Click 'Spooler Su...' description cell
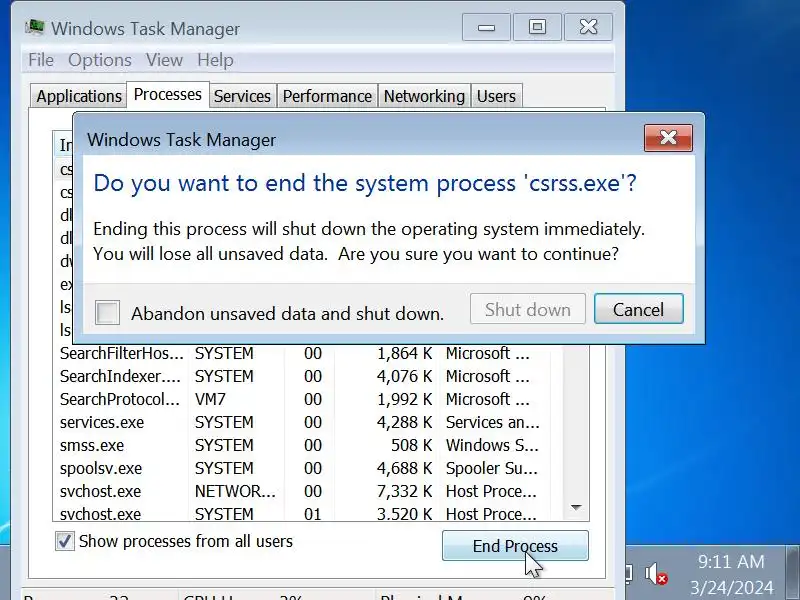This screenshot has width=800, height=600. pyautogui.click(x=492, y=468)
